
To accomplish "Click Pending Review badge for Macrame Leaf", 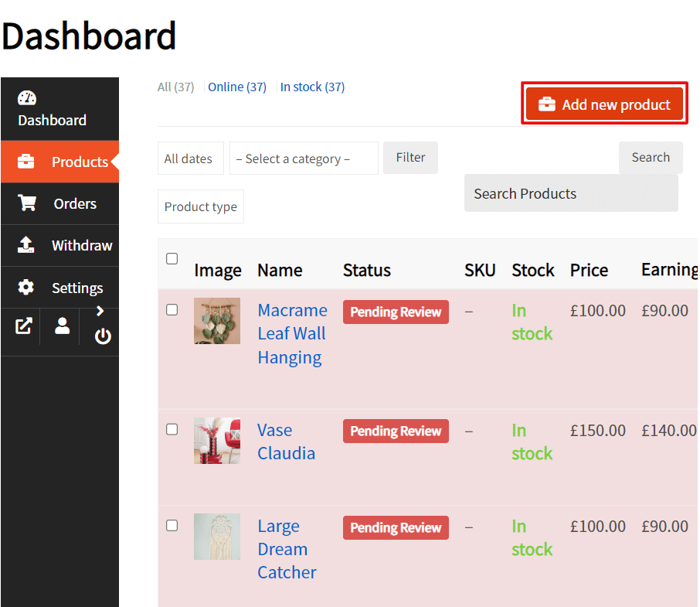I will [396, 312].
